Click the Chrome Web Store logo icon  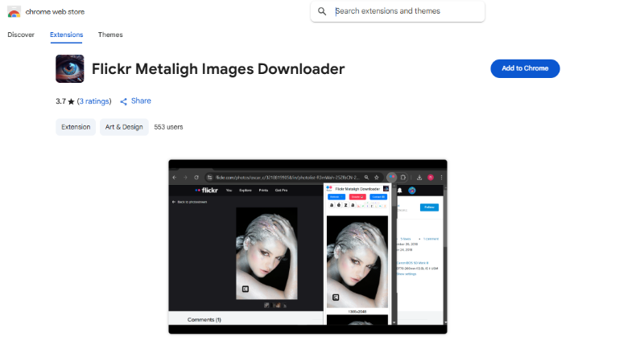point(14,12)
